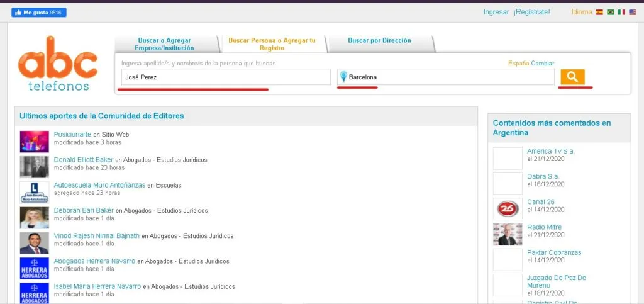
Task: Switch language using the Brazilian flag
Action: point(610,12)
